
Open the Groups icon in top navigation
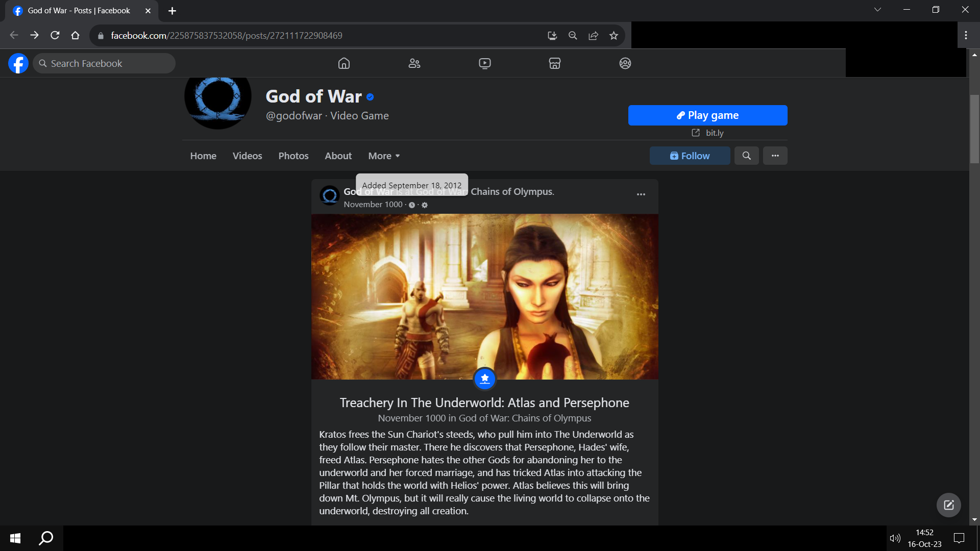[x=625, y=63]
